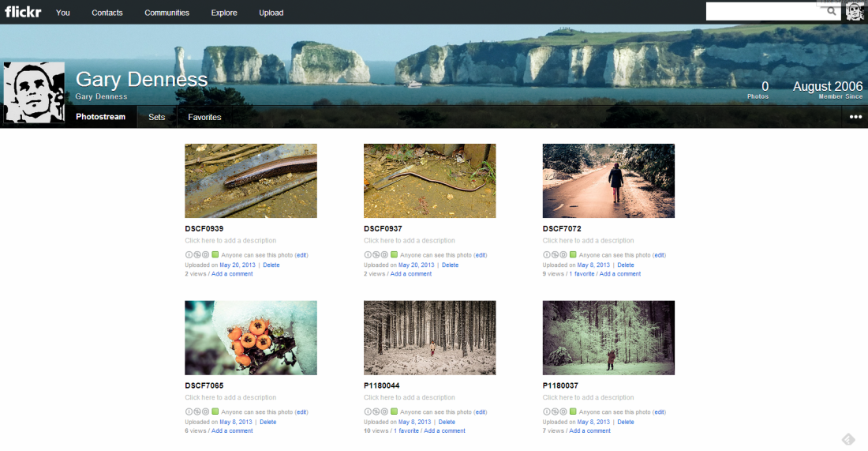Click the May 20, 2013 date under DSCF0939
This screenshot has width=868, height=451.
(x=238, y=265)
